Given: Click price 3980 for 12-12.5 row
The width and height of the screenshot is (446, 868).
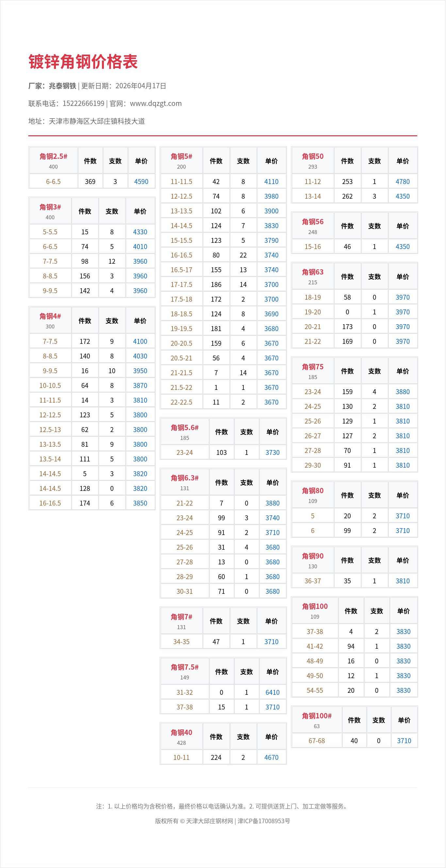Looking at the screenshot, I should point(271,196).
